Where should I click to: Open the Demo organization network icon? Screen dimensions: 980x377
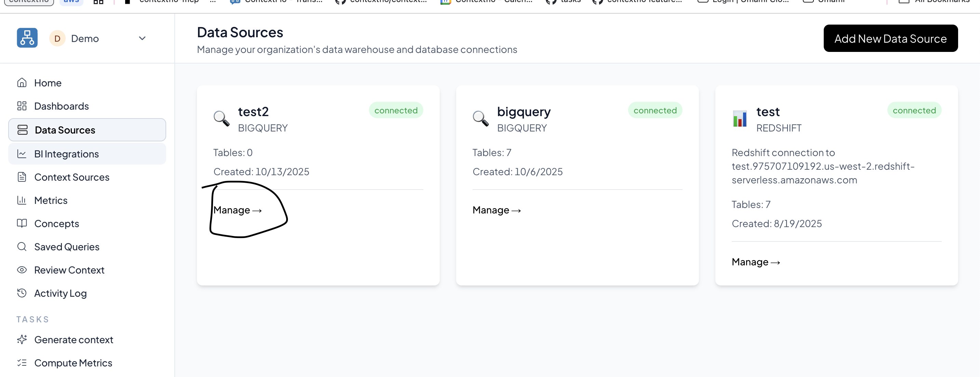[x=27, y=38]
